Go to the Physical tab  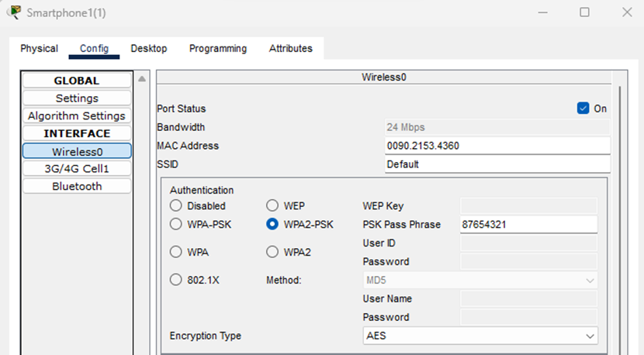[39, 48]
